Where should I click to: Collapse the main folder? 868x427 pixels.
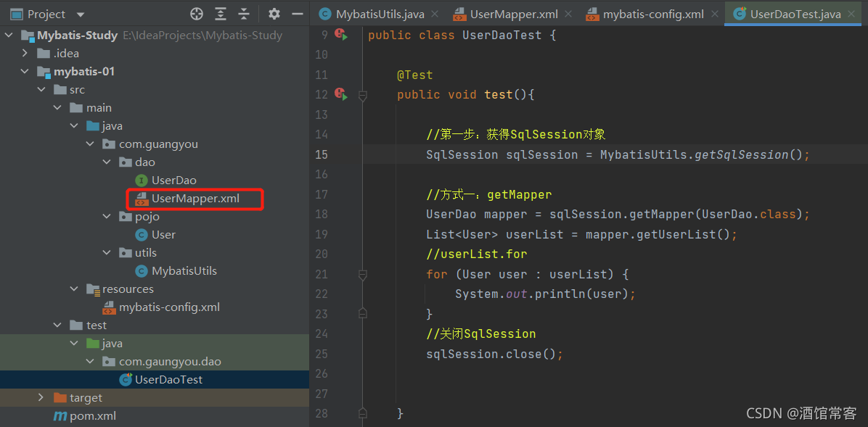pos(57,108)
